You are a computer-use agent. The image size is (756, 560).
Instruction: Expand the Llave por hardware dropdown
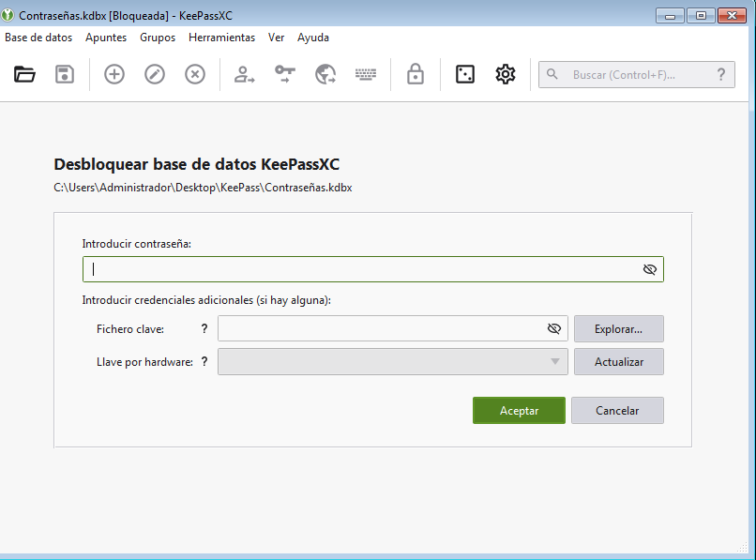(x=392, y=362)
